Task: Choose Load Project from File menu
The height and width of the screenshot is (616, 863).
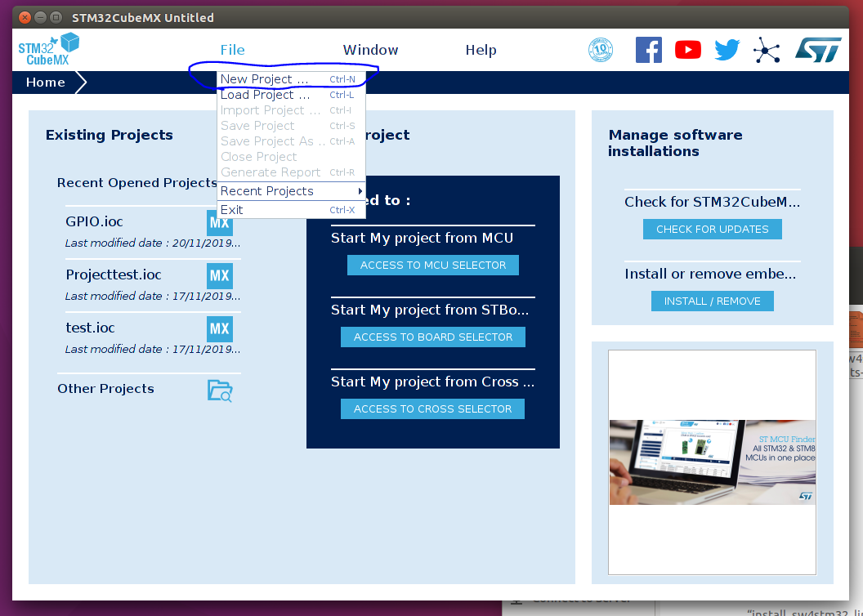Action: coord(291,95)
